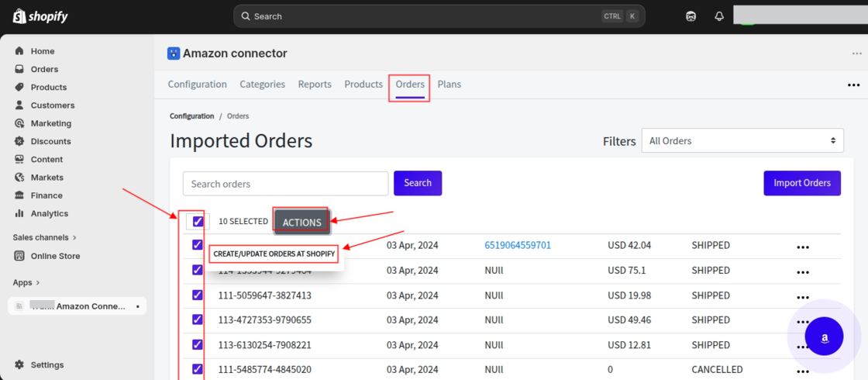The height and width of the screenshot is (380, 868).
Task: Uncheck the order with USD 42.04
Action: (198, 245)
